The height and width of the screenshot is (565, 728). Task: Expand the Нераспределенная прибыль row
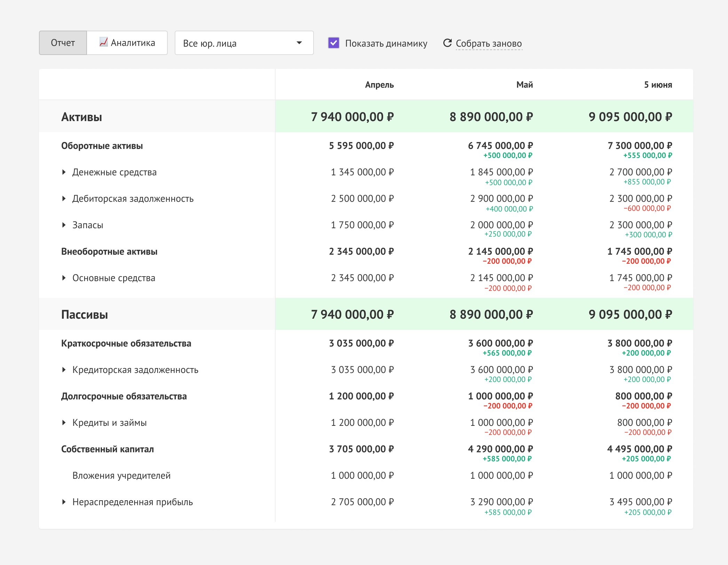[x=64, y=502]
